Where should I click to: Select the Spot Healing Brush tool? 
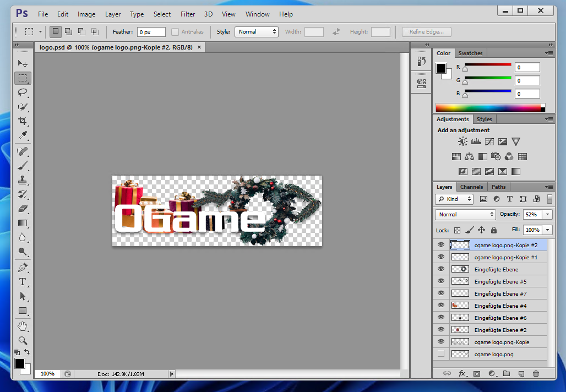[23, 151]
